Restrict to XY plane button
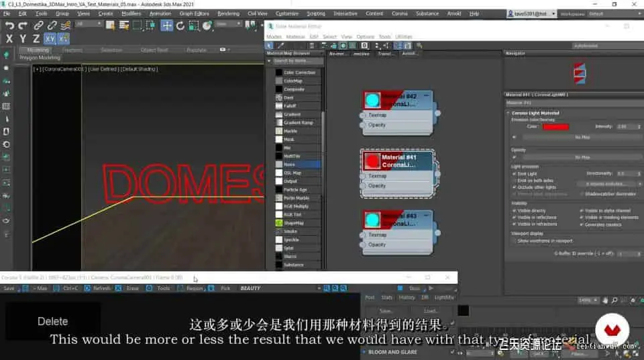Screen dimensions: 644x360 point(50,39)
